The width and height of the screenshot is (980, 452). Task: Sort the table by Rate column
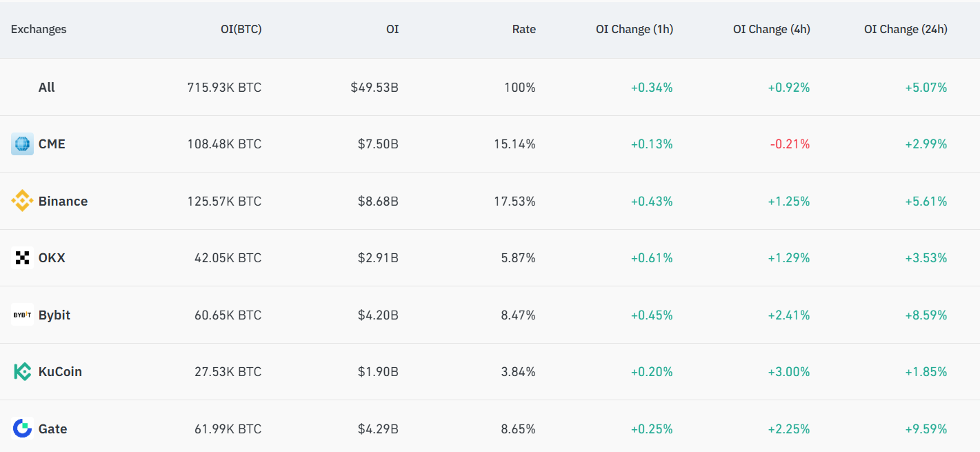click(x=524, y=29)
